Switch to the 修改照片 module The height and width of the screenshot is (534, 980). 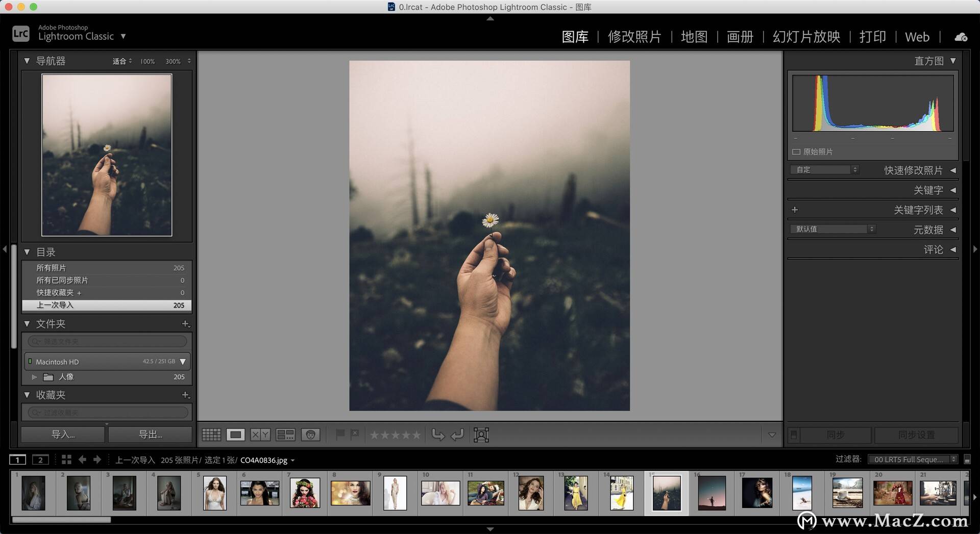point(634,37)
